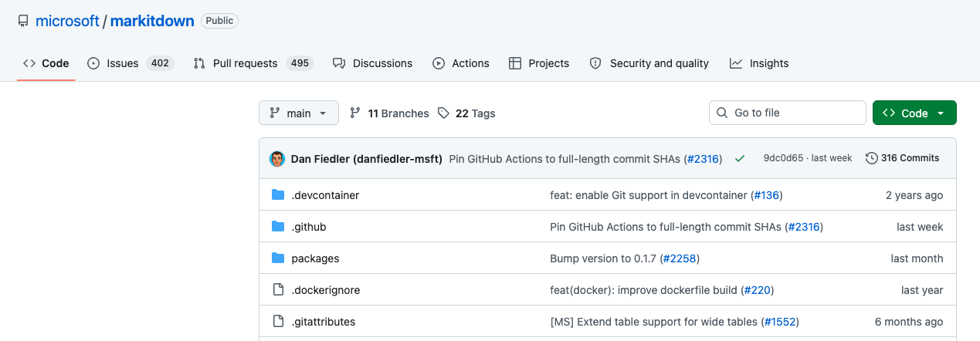The width and height of the screenshot is (980, 341).
Task: Click the Insights graph icon
Action: click(736, 63)
